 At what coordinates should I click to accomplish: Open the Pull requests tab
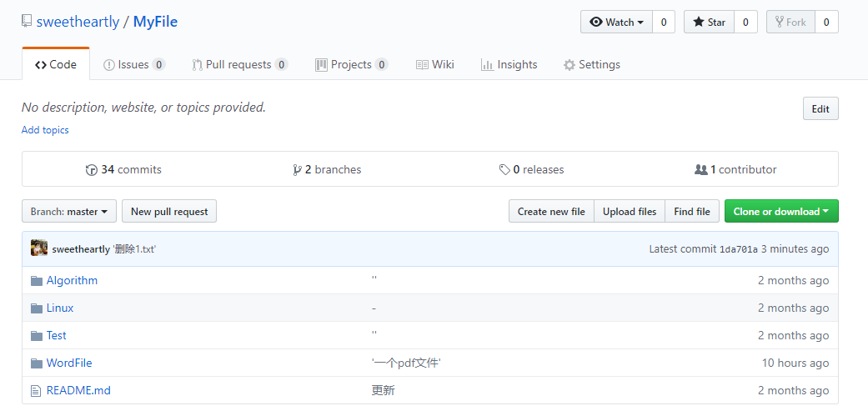[x=239, y=65]
